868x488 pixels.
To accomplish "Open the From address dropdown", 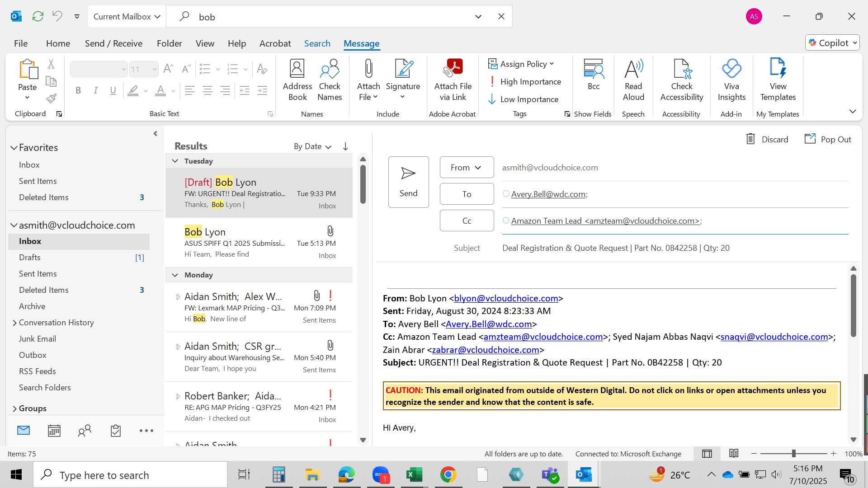I will pyautogui.click(x=467, y=168).
